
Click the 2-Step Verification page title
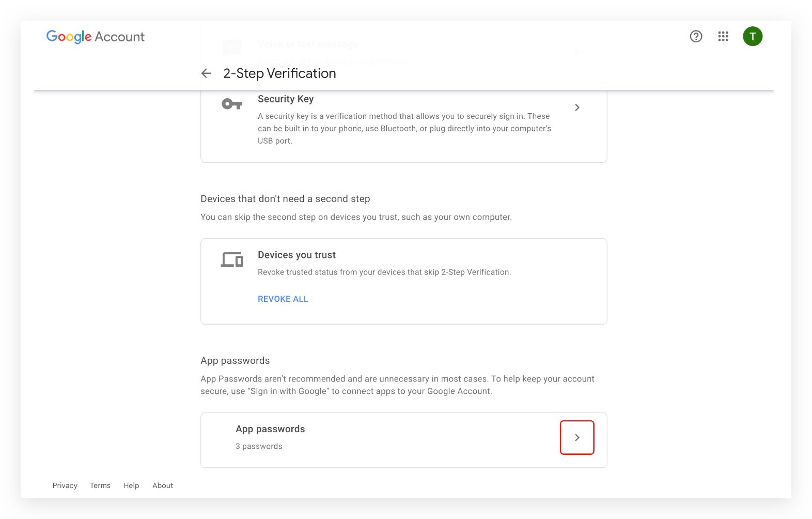click(279, 73)
